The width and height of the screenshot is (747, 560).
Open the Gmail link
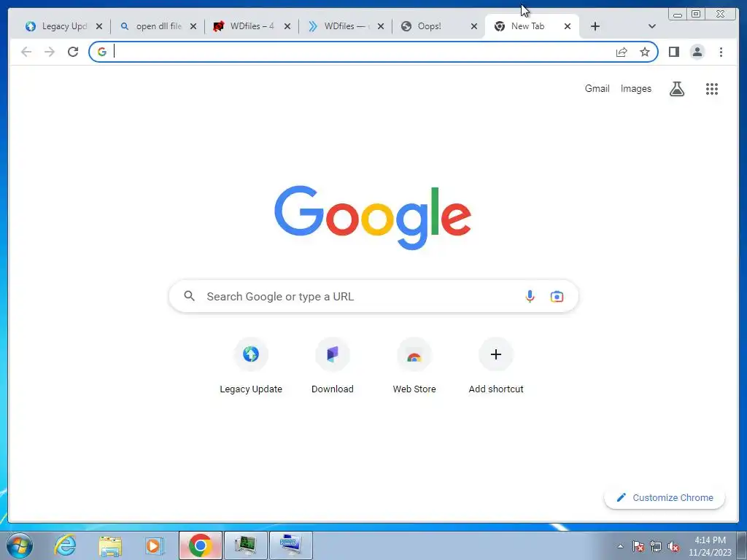pyautogui.click(x=597, y=88)
